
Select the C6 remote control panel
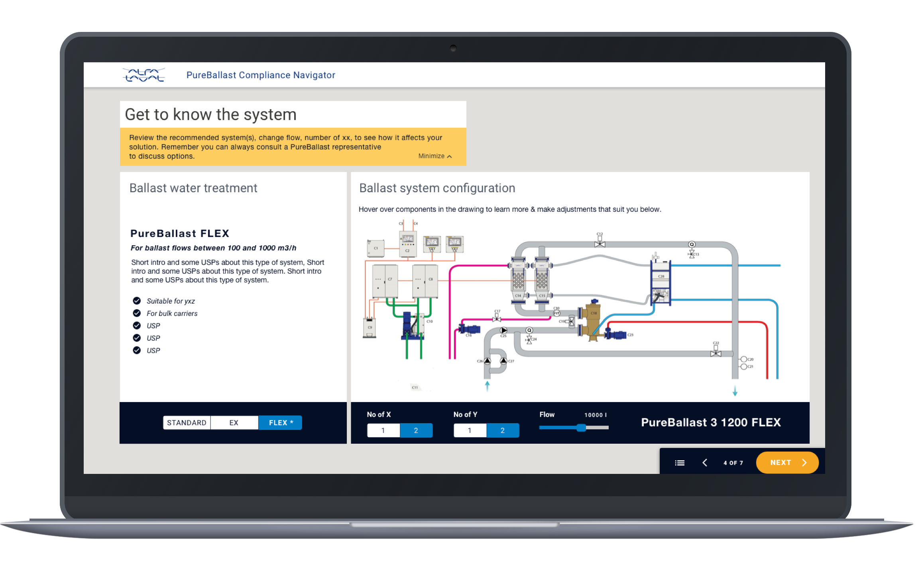click(x=454, y=244)
